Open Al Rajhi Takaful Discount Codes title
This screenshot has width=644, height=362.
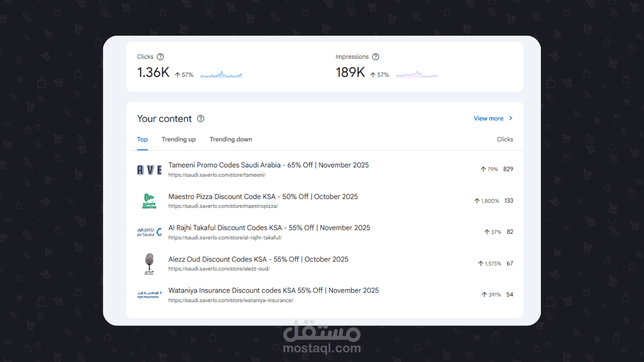pyautogui.click(x=269, y=228)
